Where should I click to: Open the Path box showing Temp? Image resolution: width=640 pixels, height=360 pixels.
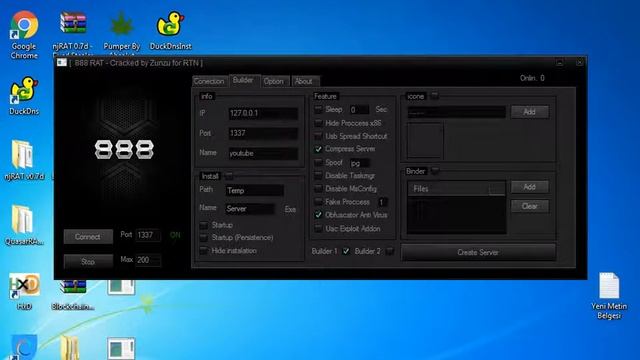click(254, 190)
